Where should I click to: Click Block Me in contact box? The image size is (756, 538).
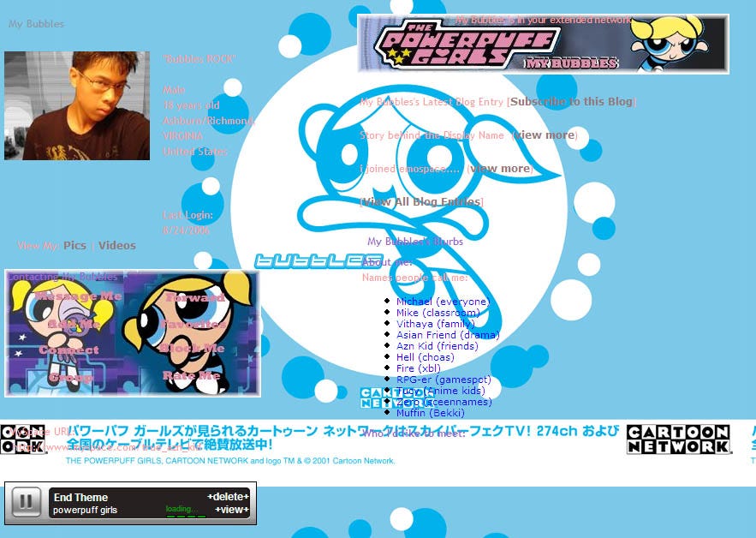(193, 349)
